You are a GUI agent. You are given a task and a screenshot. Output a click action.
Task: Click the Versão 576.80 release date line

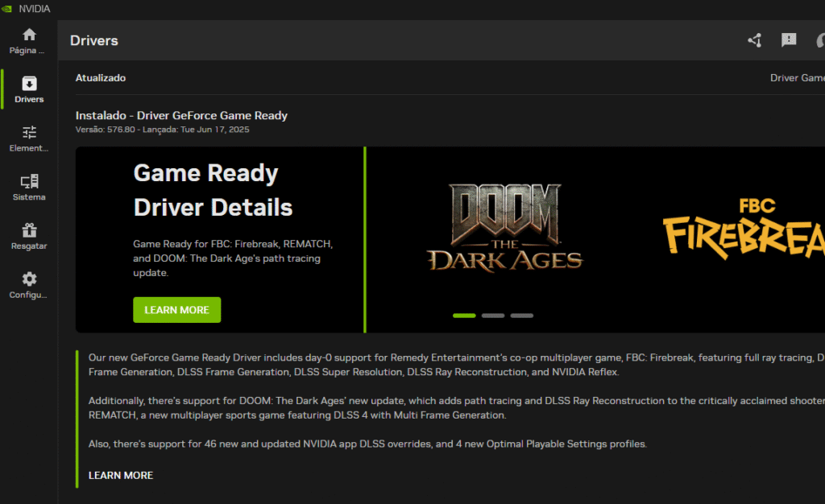point(162,130)
